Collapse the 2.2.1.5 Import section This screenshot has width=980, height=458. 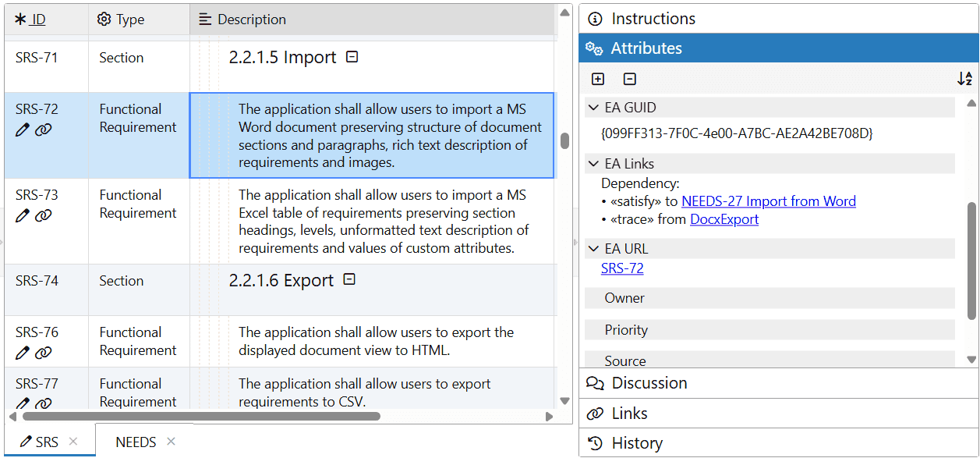(352, 56)
